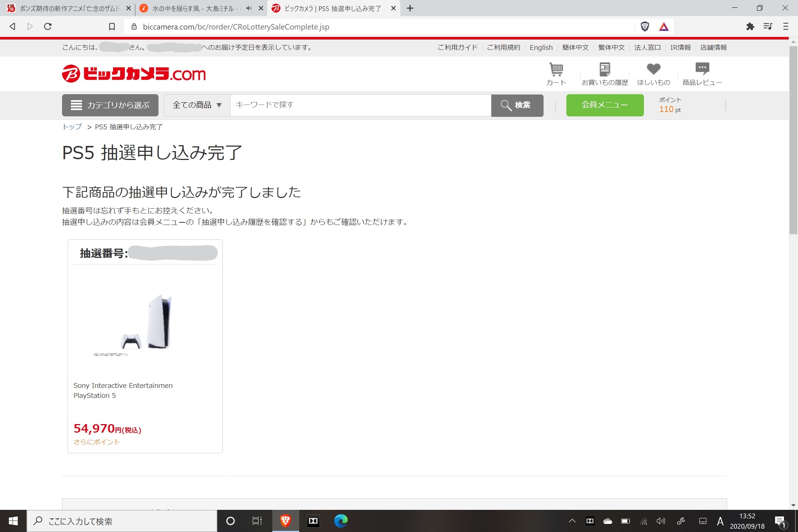Click the トップ breadcrumb link
Image resolution: width=798 pixels, height=532 pixels.
click(x=72, y=127)
